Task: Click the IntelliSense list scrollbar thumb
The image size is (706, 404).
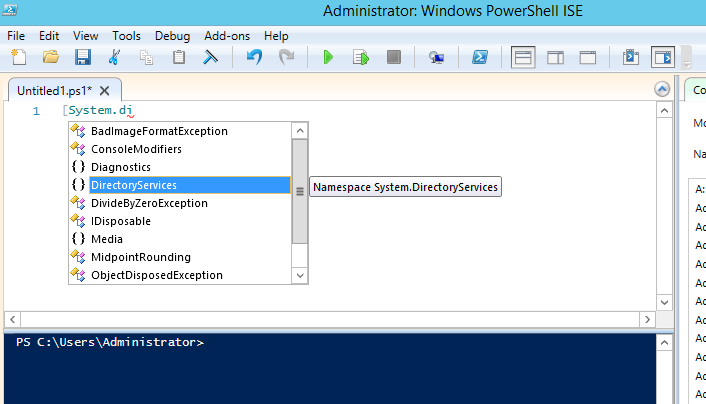Action: (x=300, y=191)
